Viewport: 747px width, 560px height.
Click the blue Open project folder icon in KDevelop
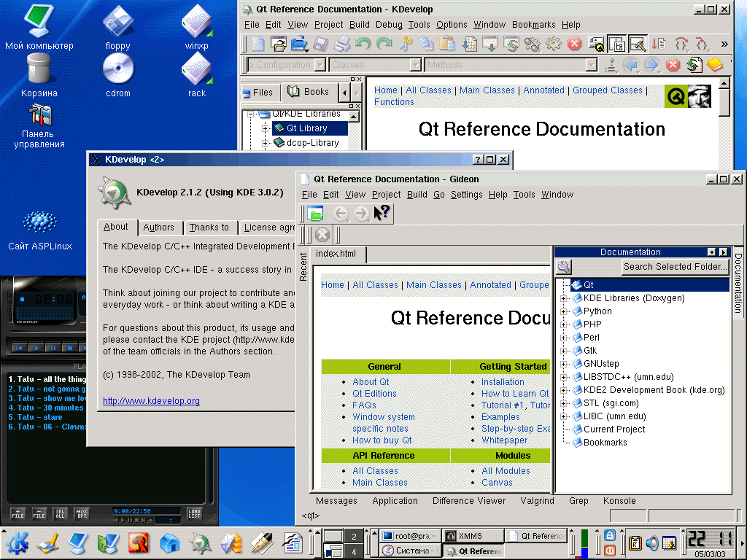[299, 44]
